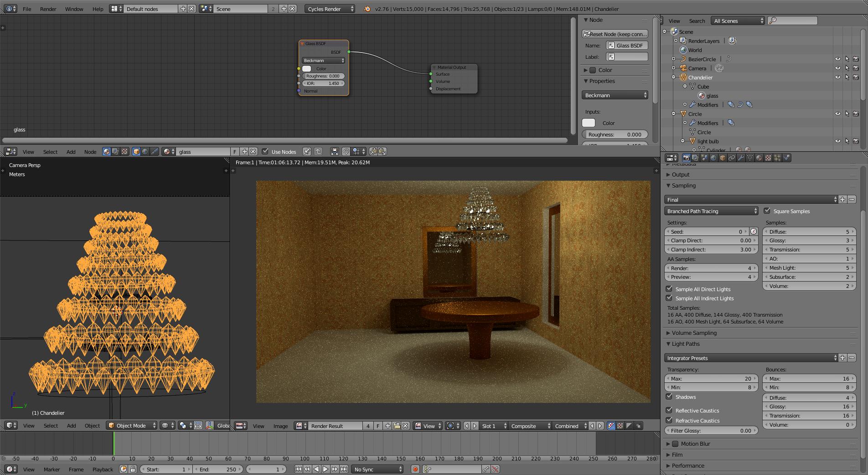
Task: Open the Object Mode dropdown
Action: [x=132, y=426]
